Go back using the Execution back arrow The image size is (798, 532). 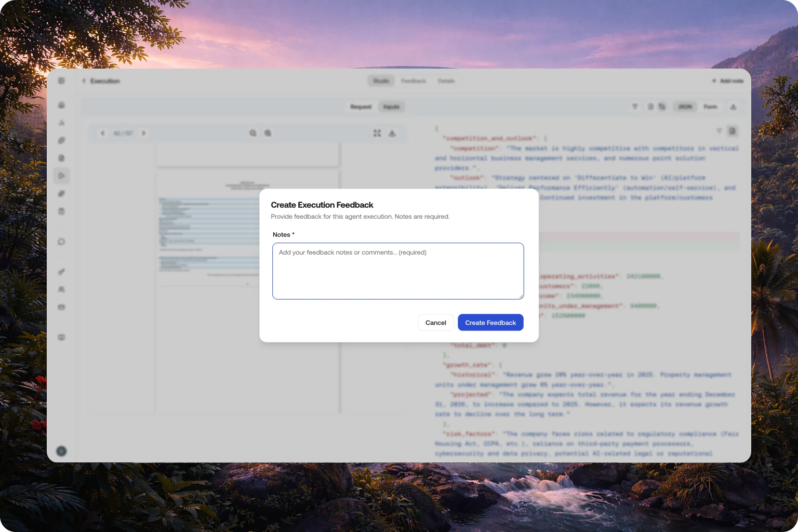[x=84, y=81]
